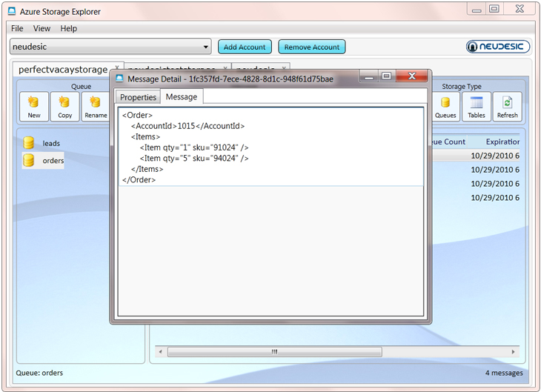Close the perfectvacaystorage tab
The image size is (541, 392).
[117, 68]
